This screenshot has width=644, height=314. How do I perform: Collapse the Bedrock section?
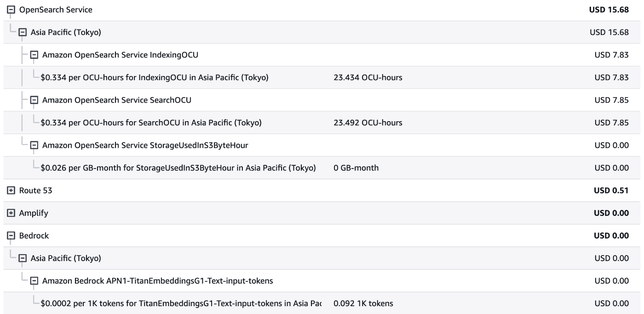pos(11,235)
